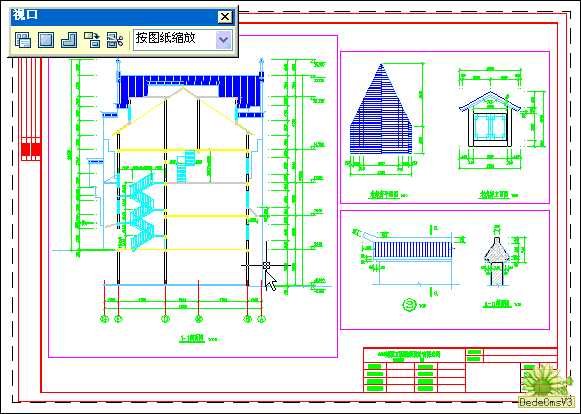Expand the 按图纸缩放 scale dropdown arrow
This screenshot has height=414, width=581.
pyautogui.click(x=224, y=40)
